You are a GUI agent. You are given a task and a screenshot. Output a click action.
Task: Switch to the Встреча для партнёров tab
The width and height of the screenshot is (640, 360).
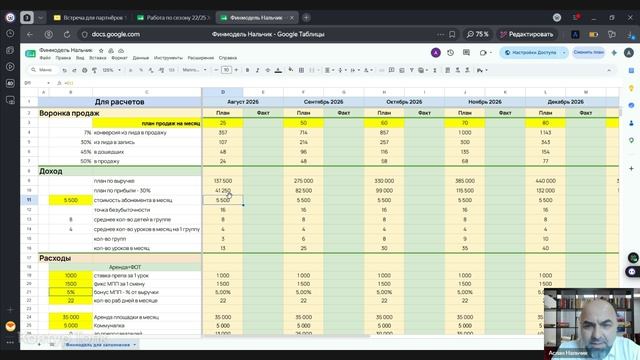tap(90, 18)
